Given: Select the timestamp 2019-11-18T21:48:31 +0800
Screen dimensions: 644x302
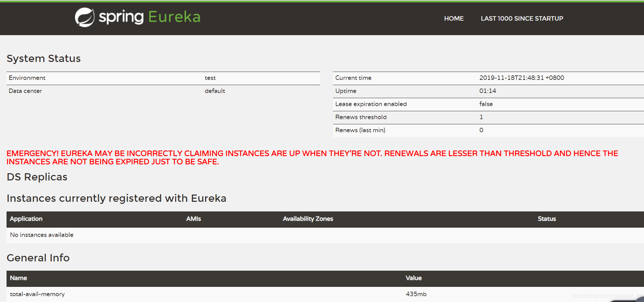Looking at the screenshot, I should click(522, 78).
